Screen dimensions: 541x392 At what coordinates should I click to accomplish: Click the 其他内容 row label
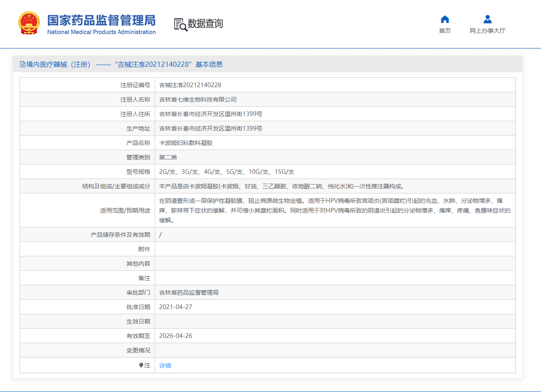(138, 264)
